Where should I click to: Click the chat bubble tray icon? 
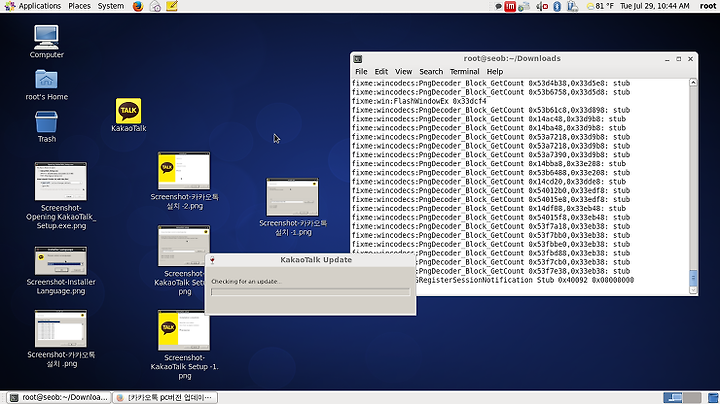pyautogui.click(x=498, y=6)
